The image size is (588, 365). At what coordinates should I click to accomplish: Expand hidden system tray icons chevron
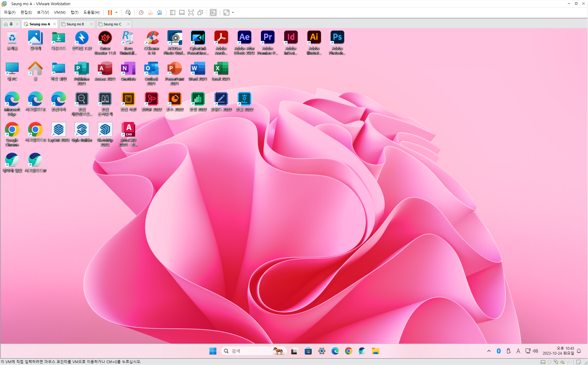pos(489,351)
